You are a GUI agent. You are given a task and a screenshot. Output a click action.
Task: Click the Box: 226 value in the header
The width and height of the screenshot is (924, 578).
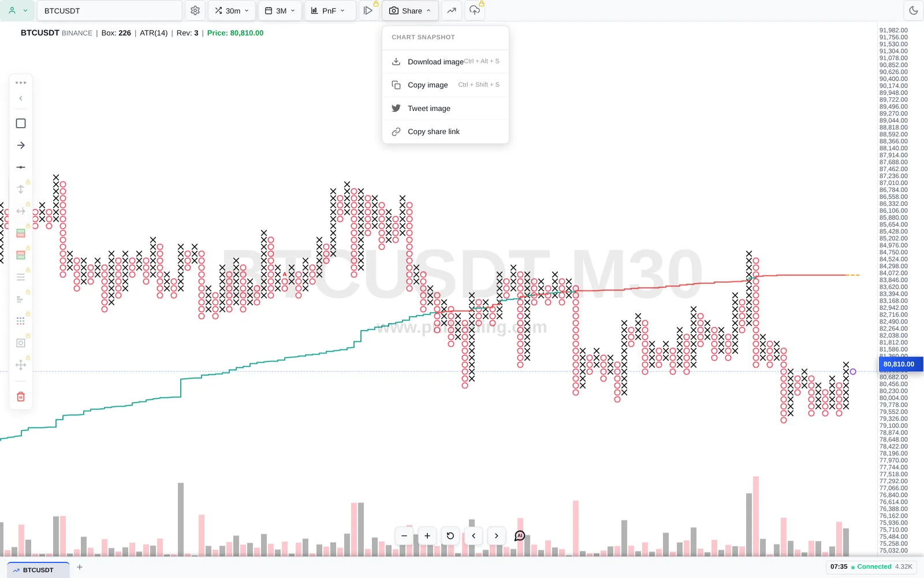click(x=116, y=33)
